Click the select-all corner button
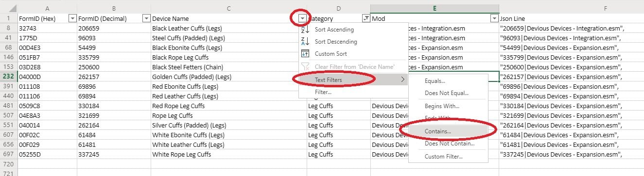Viewport: 644px width, 176px height. [x=9, y=9]
